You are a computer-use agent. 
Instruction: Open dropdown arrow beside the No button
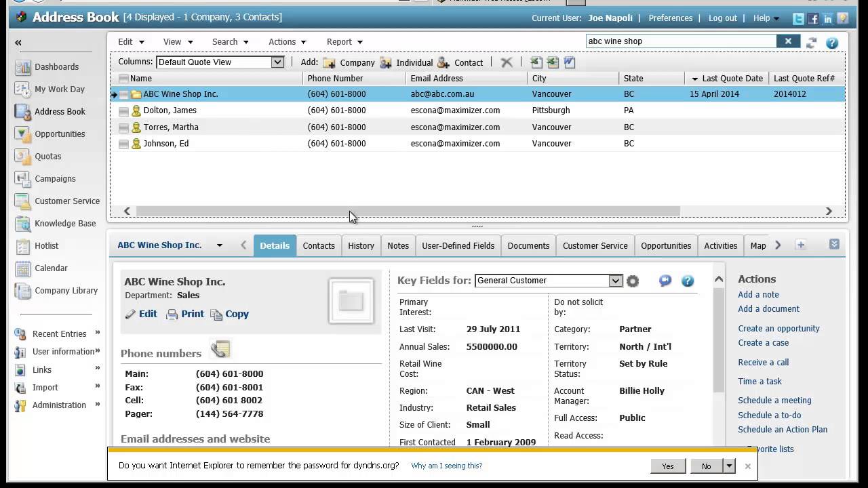pyautogui.click(x=729, y=466)
